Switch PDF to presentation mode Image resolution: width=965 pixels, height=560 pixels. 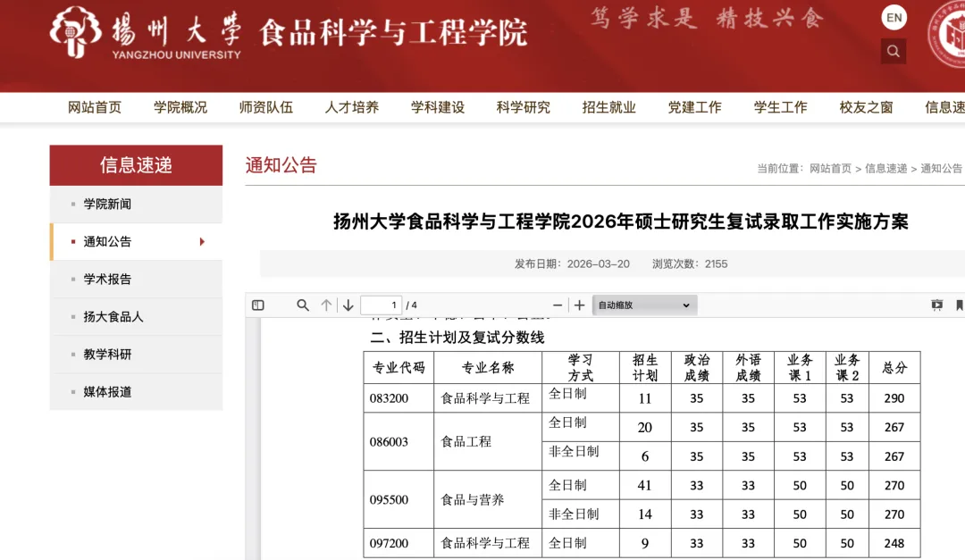click(x=936, y=305)
